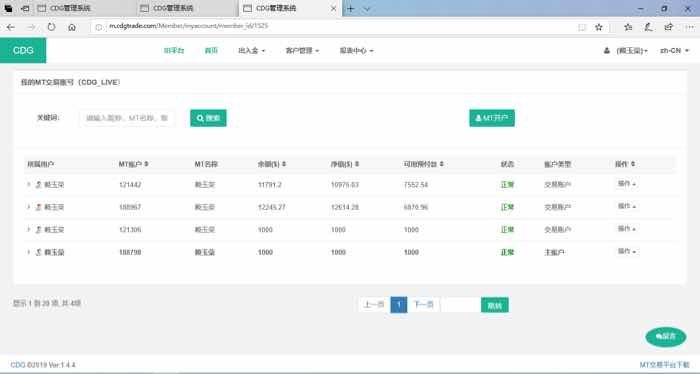
Task: Focus the page jump input box
Action: tap(461, 305)
